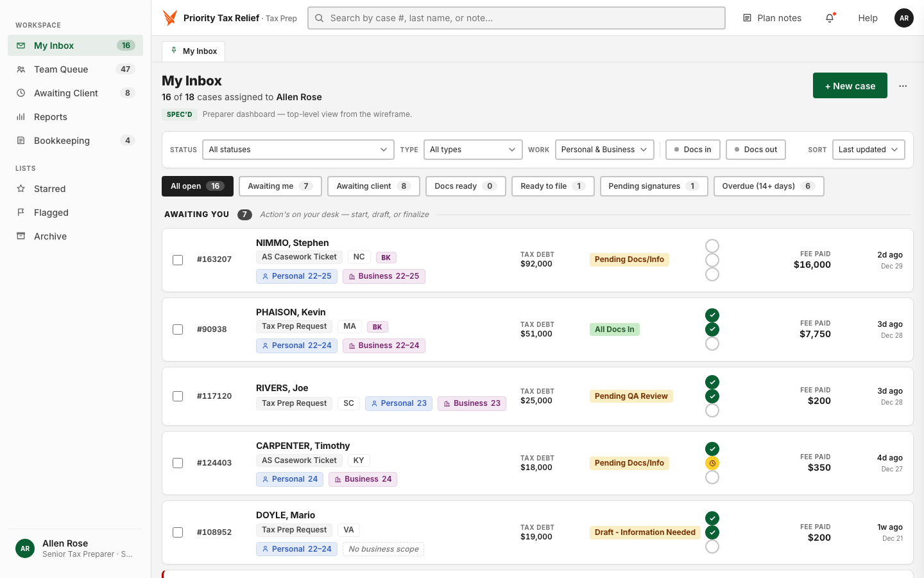
Task: Open the Personal & Business work dropdown
Action: [604, 150]
